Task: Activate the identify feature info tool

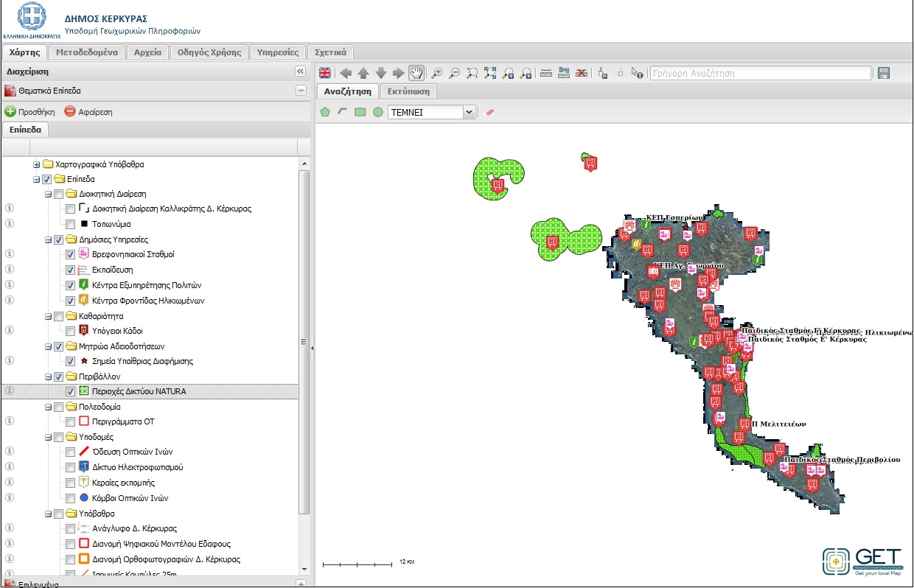Action: point(638,73)
